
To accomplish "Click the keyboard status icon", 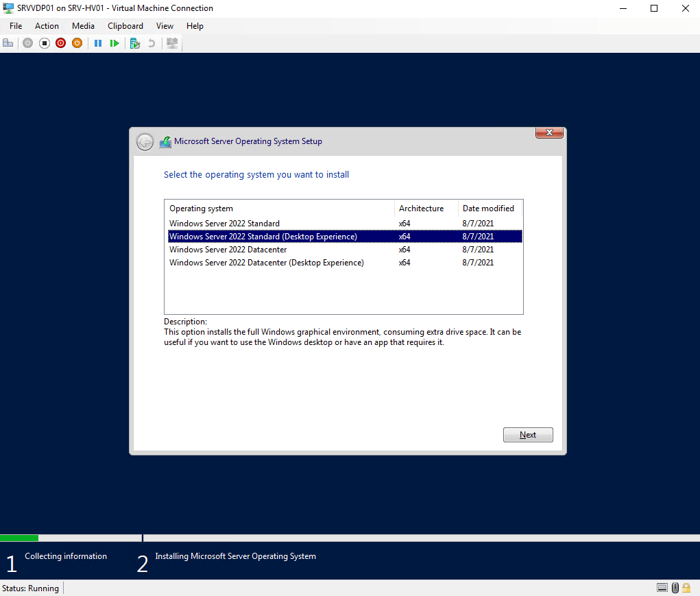I will coord(662,588).
